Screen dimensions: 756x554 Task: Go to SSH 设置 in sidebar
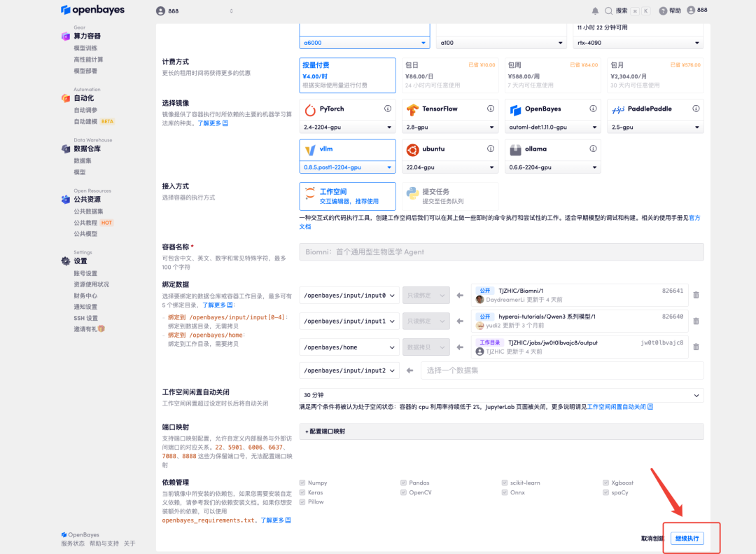(86, 318)
